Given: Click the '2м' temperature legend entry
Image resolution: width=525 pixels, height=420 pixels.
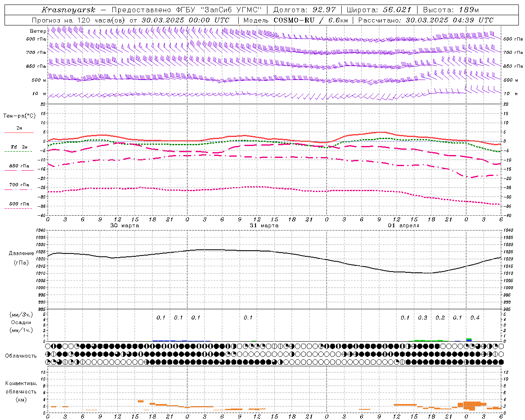Looking at the screenshot, I should pos(19,128).
